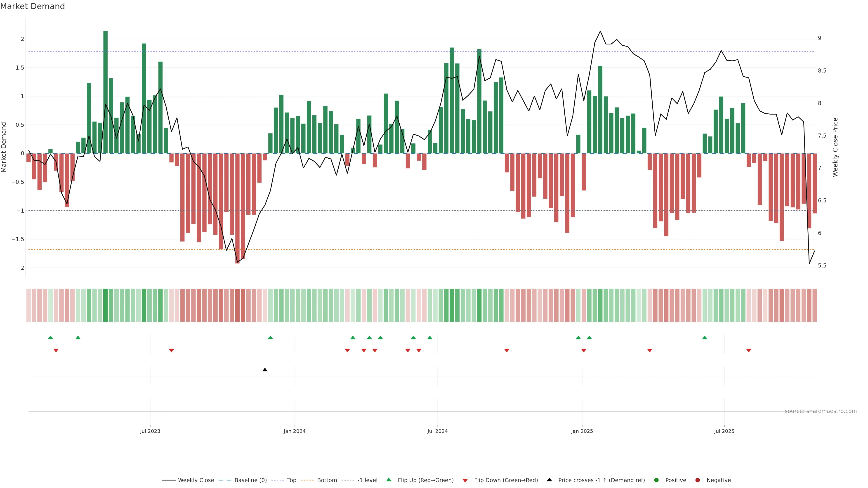Click the black price-cross marker near Dec 2023
868x488 pixels.
[265, 370]
